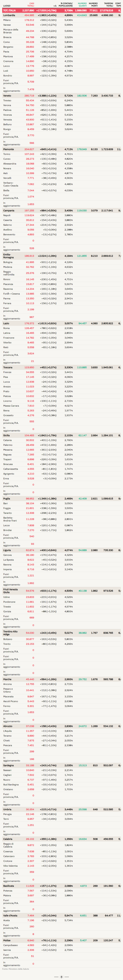
Task: Collapse the Veneto region group
Action: [x=7, y=96]
